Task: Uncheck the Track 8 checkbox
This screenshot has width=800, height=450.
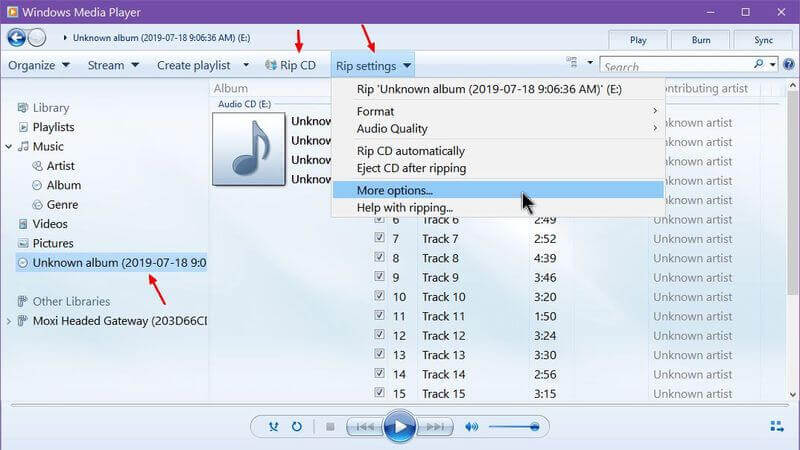Action: tap(379, 257)
